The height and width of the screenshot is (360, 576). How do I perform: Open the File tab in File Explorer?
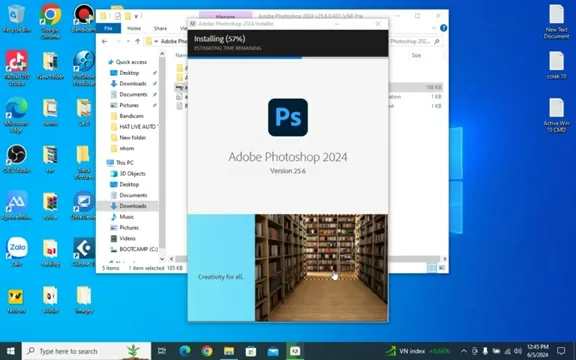tap(108, 28)
